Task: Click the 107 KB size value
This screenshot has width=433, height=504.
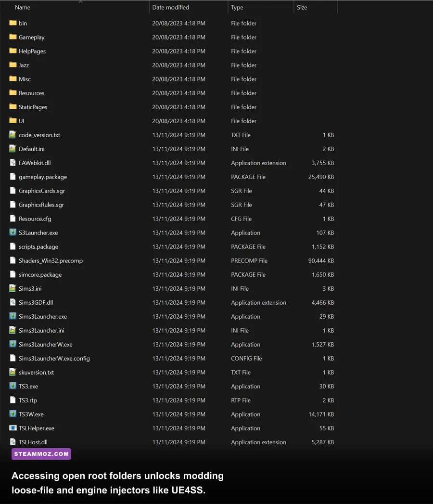Action: (325, 233)
